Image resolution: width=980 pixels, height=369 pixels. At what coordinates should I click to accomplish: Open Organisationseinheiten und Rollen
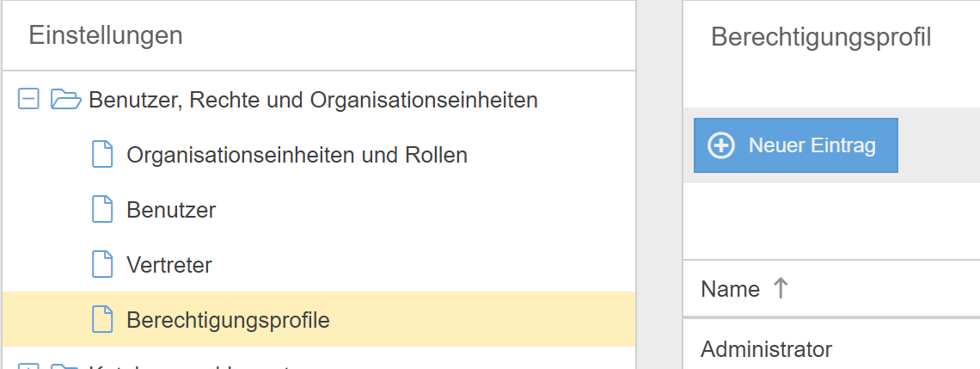click(297, 155)
